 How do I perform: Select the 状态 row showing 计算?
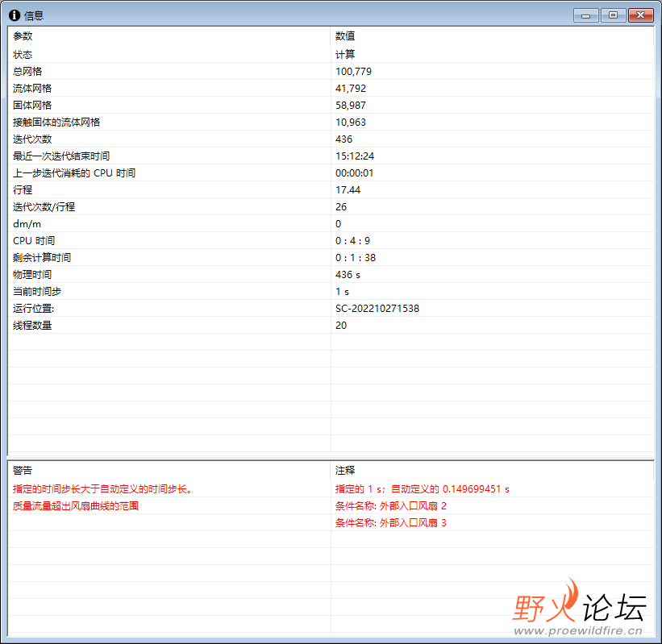tap(331, 55)
